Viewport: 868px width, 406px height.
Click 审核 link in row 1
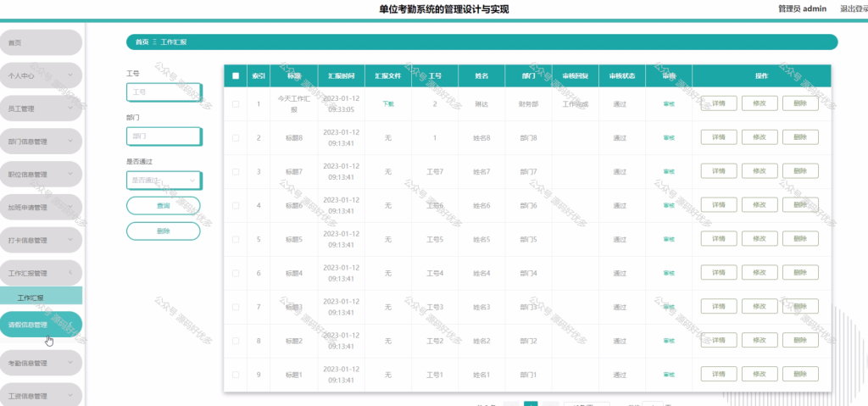(669, 103)
